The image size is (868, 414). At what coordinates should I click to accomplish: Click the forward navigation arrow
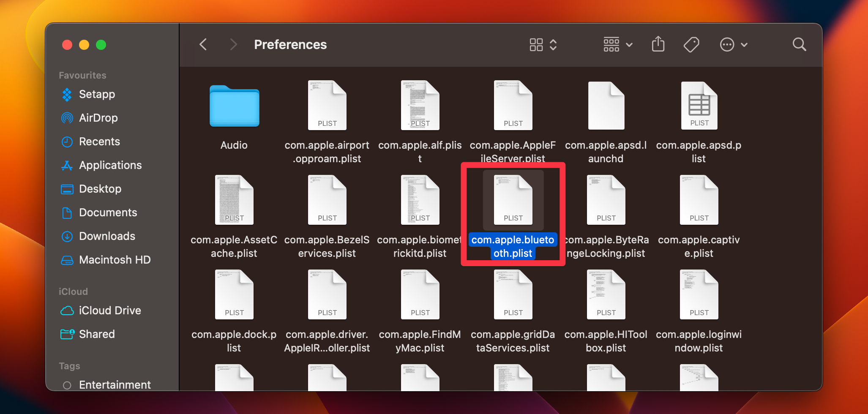point(233,44)
